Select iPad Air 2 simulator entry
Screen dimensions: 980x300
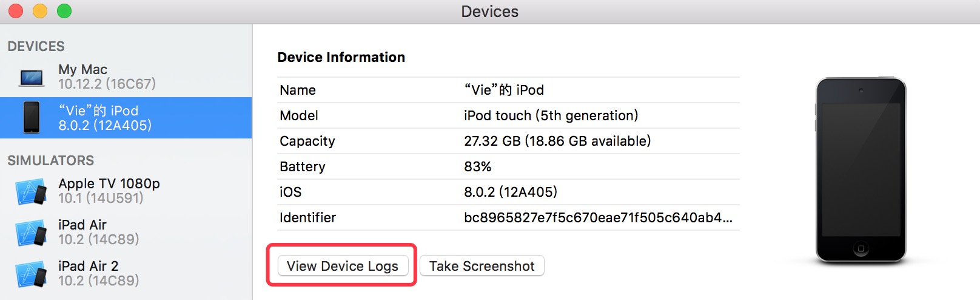126,273
